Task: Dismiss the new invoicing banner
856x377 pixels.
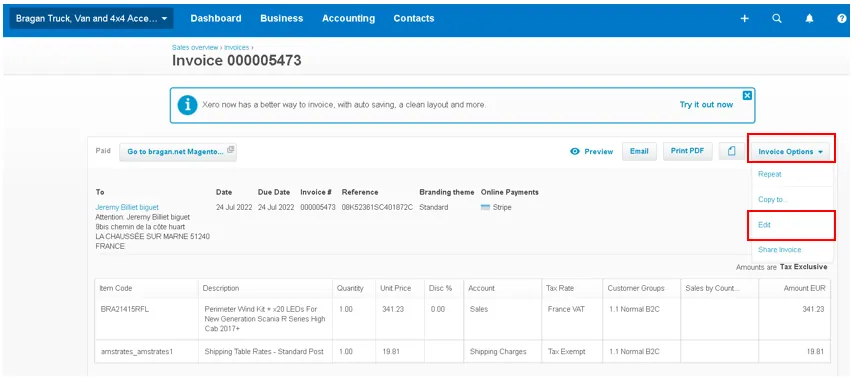Action: (747, 95)
